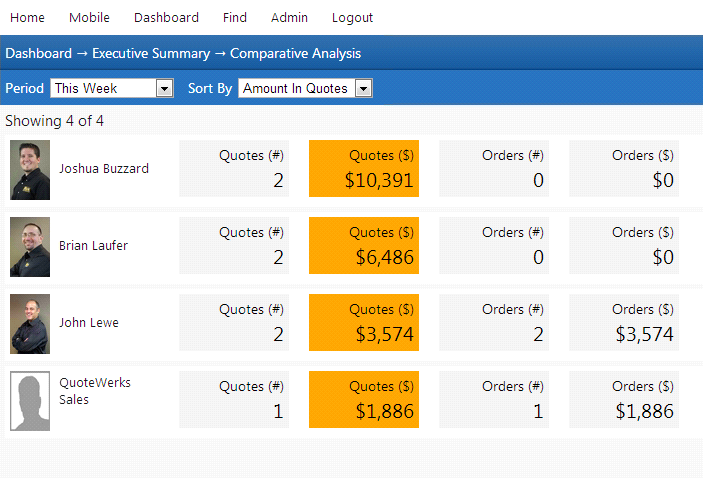Image resolution: width=703 pixels, height=478 pixels.
Task: Click Joshua Buzzard's profile photo
Action: pos(30,170)
